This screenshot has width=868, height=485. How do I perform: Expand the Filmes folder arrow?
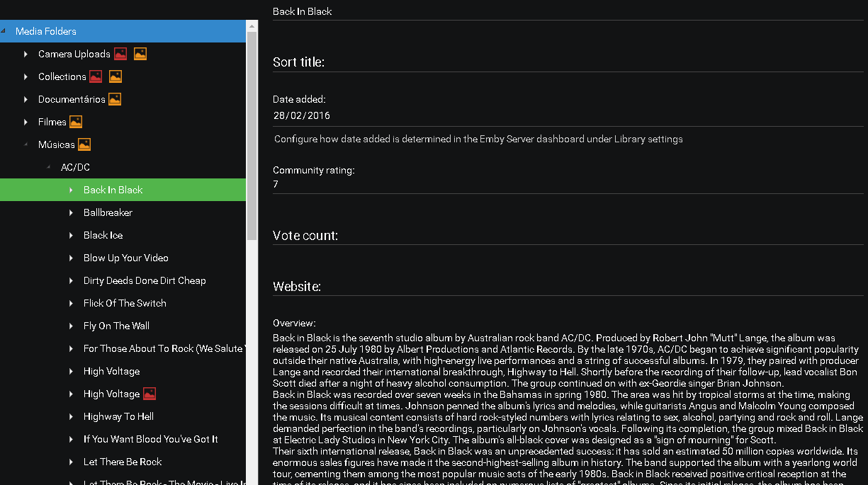point(26,122)
